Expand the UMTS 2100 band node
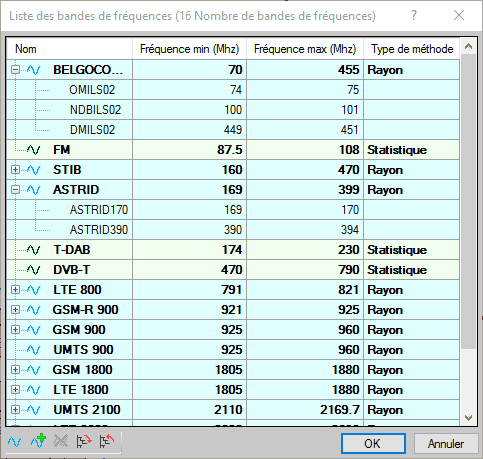The width and height of the screenshot is (483, 459). 15,410
